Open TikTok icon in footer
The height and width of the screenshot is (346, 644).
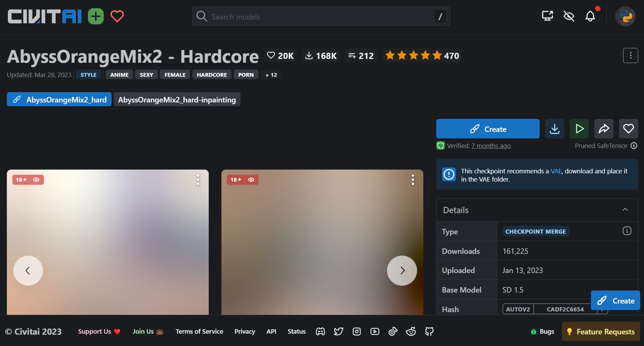coord(393,331)
